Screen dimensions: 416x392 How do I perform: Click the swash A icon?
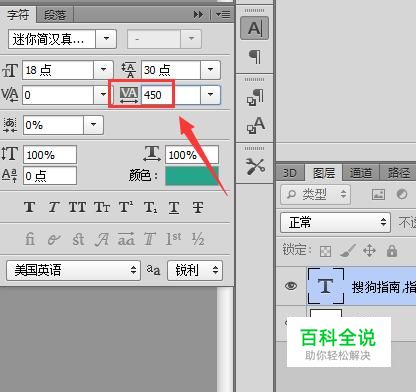[x=102, y=239]
